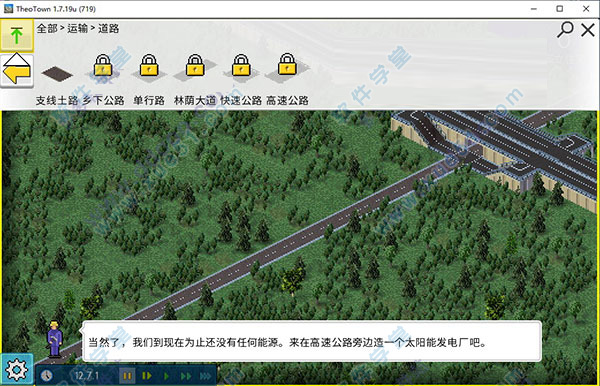Screen dimensions: 600x386
Task: Set fastest triple-arrow speed
Action: tap(205, 376)
